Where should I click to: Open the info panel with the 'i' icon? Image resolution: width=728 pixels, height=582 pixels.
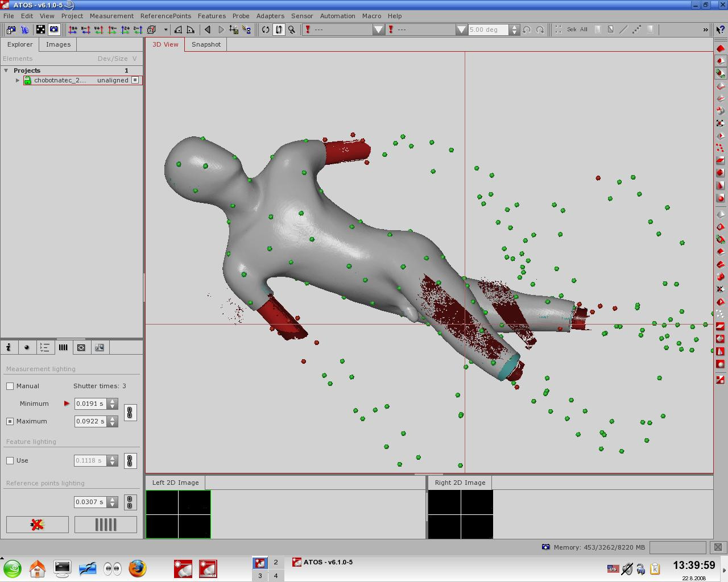point(9,347)
